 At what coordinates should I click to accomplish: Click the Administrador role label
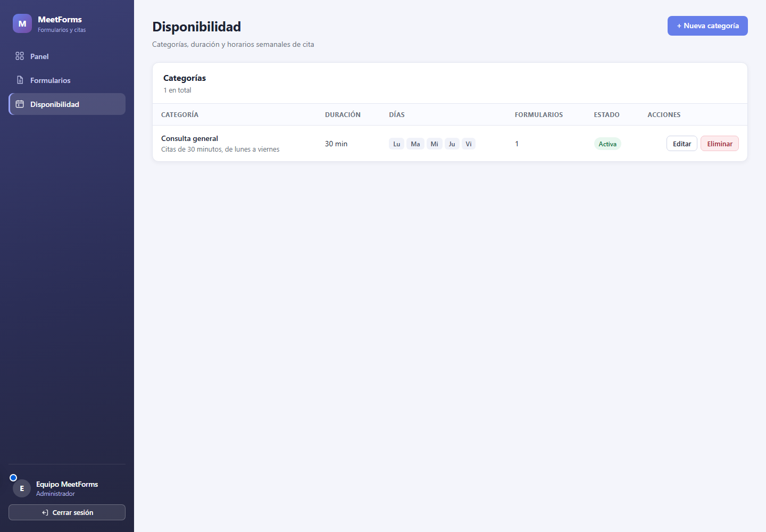[55, 494]
